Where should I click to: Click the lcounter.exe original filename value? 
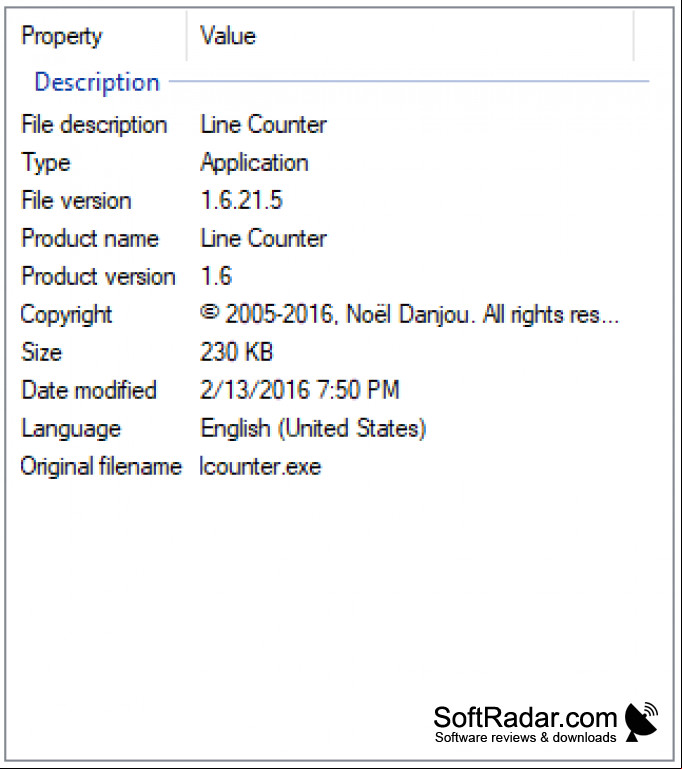click(x=260, y=466)
